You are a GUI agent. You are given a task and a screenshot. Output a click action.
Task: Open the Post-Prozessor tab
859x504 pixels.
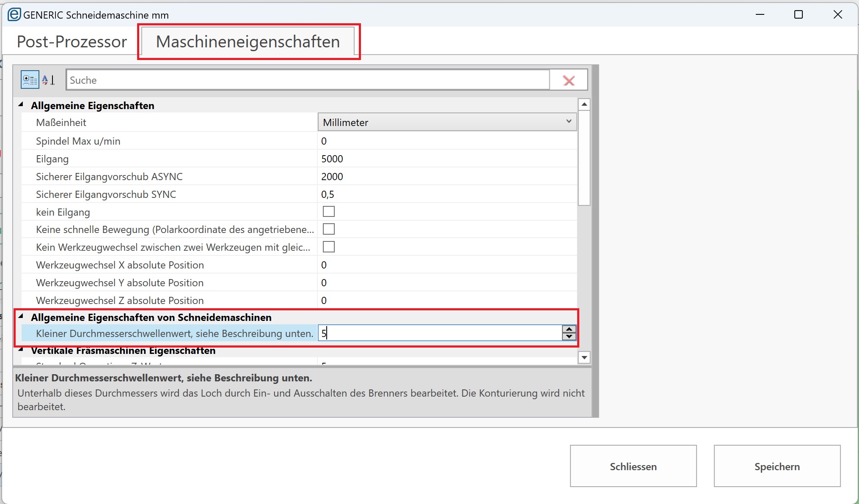72,41
